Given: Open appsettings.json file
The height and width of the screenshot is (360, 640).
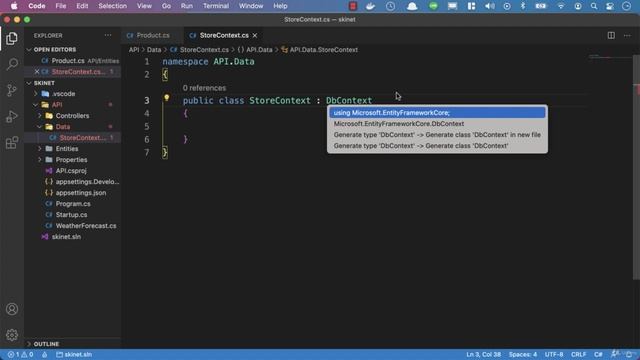Looking at the screenshot, I should click(x=80, y=193).
